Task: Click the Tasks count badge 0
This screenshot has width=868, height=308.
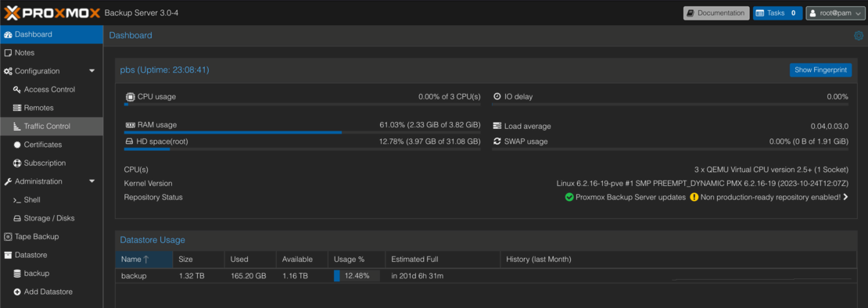Action: [793, 13]
